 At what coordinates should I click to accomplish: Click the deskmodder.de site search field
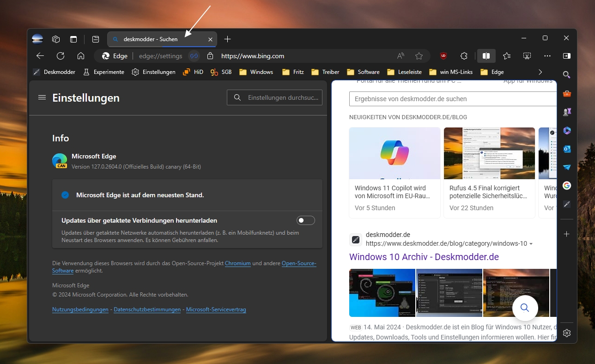453,99
